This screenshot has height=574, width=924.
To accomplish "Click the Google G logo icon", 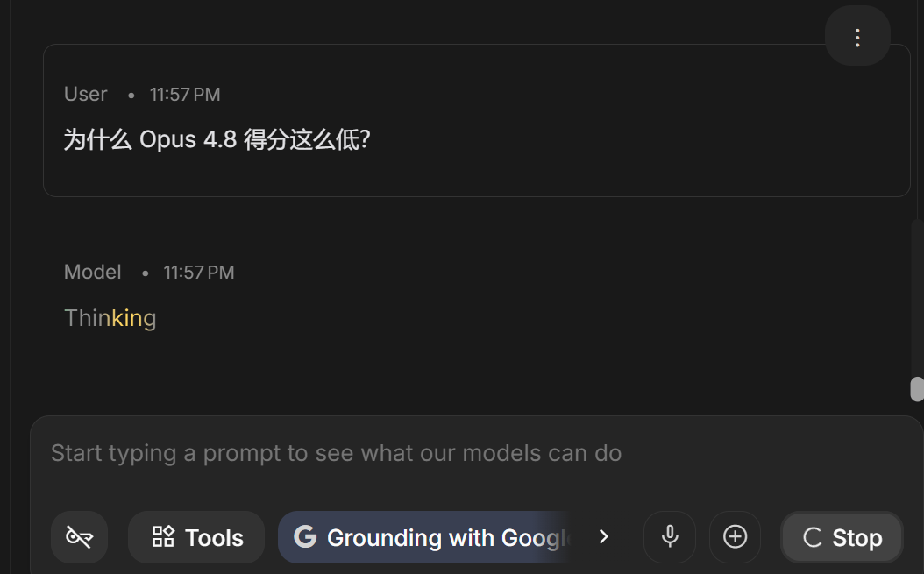I will (x=305, y=537).
